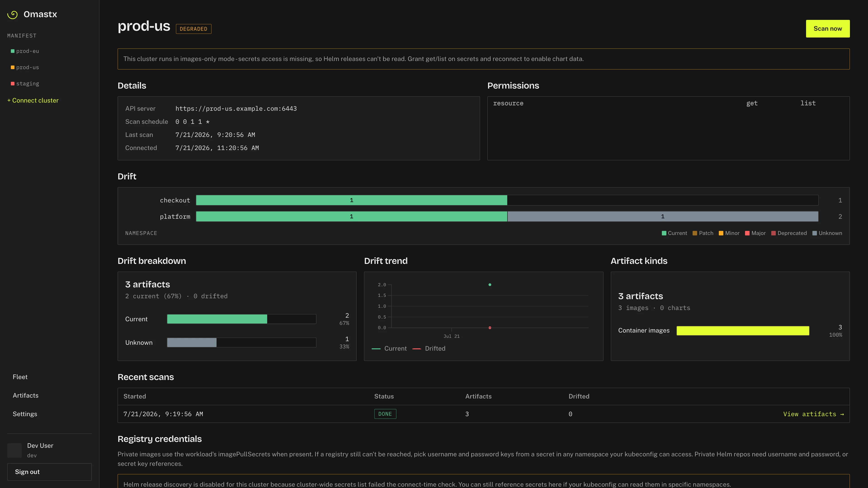Click the Registry credentials heading
Screen dimensions: 868x488
(159, 439)
